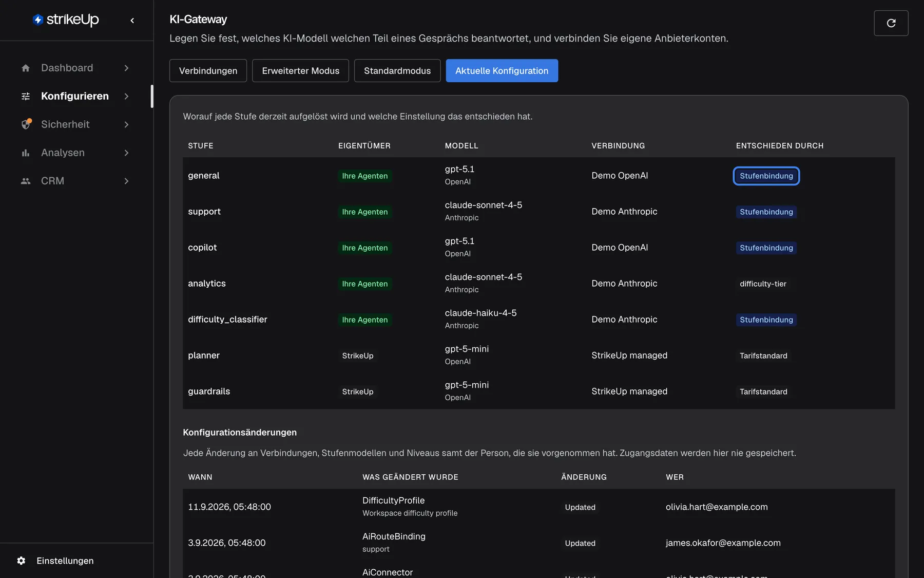
Task: Click the Ihre Agenten badge in analytics row
Action: tap(365, 284)
